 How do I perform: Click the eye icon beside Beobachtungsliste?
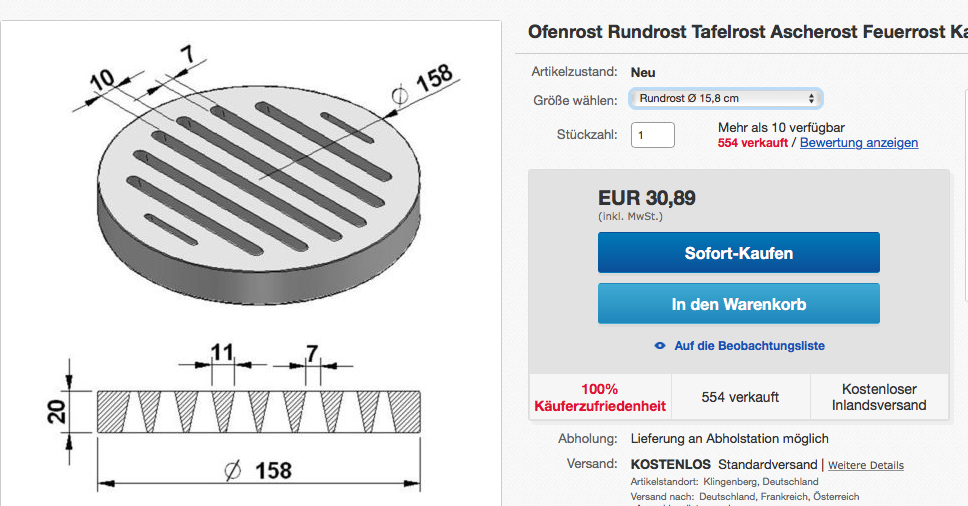[660, 346]
